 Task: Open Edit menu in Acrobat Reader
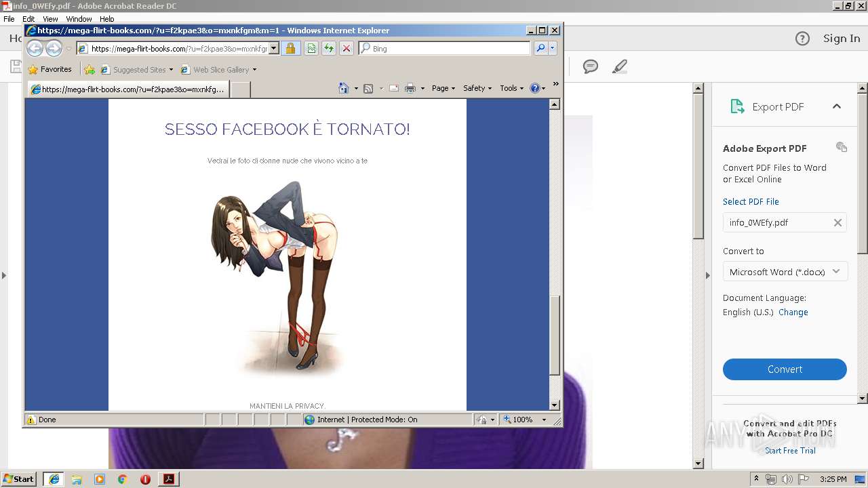28,19
